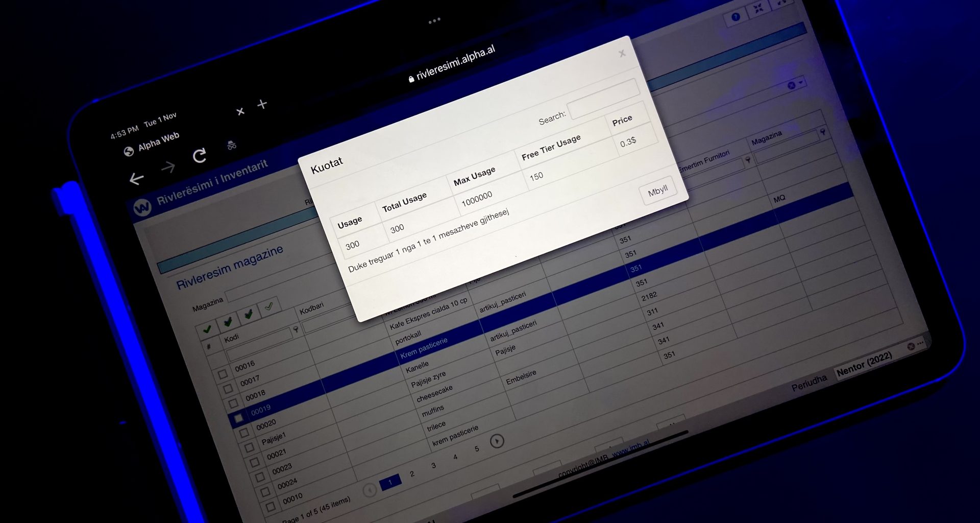Click the first green checkmark toolbar icon

pos(207,330)
